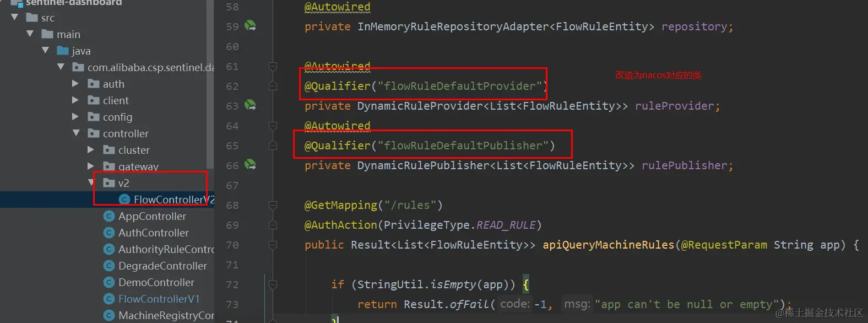The height and width of the screenshot is (323, 868).
Task: Collapse the java folder arrow
Action: pyautogui.click(x=46, y=51)
